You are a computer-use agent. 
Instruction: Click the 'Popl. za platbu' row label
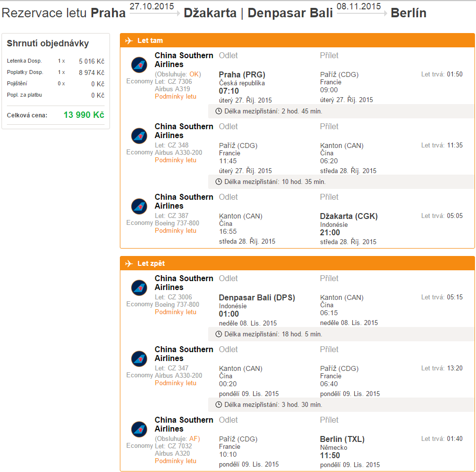(25, 95)
